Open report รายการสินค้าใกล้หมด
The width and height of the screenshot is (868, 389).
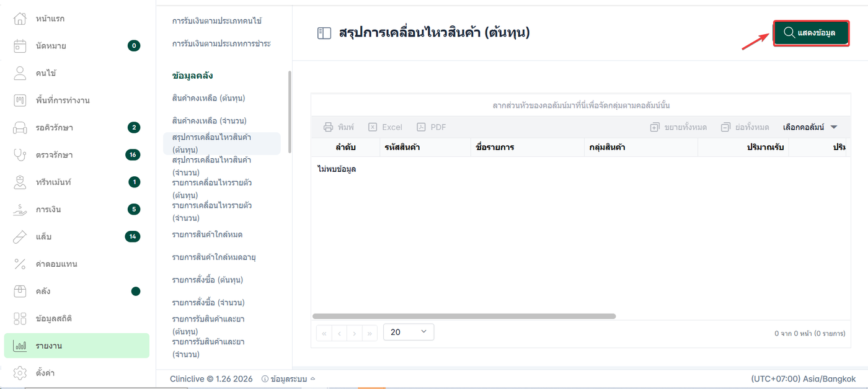(207, 235)
